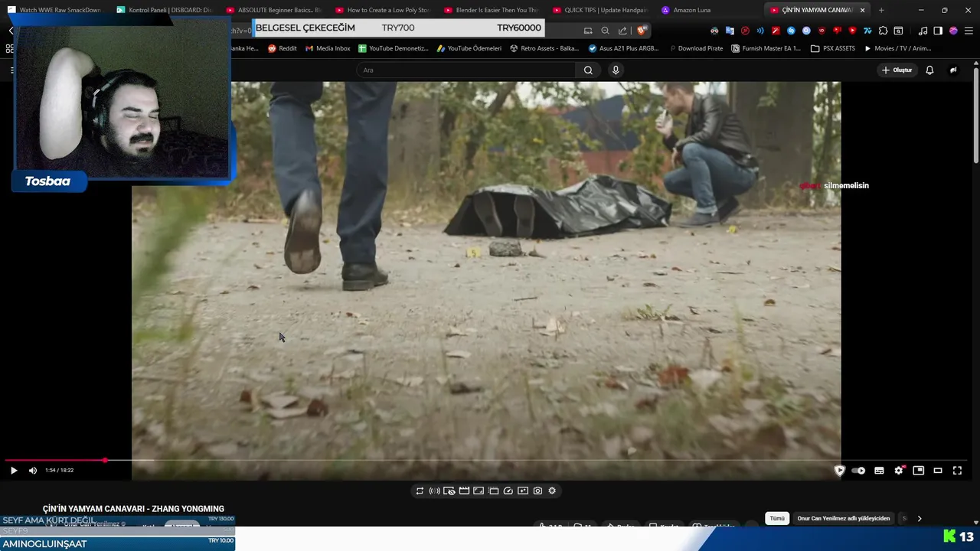Start voice search with microphone
This screenshot has height=551, width=980.
pos(616,70)
